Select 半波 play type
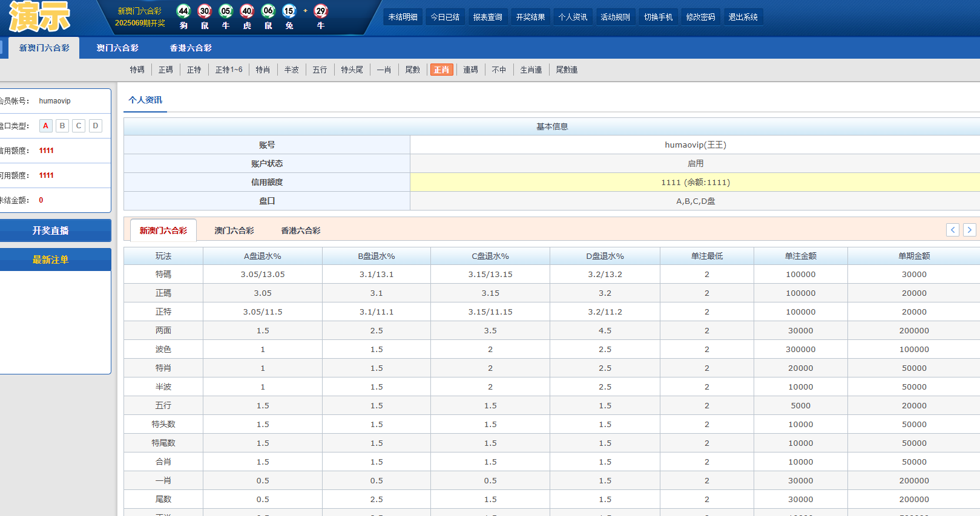Image resolution: width=980 pixels, height=516 pixels. 292,70
